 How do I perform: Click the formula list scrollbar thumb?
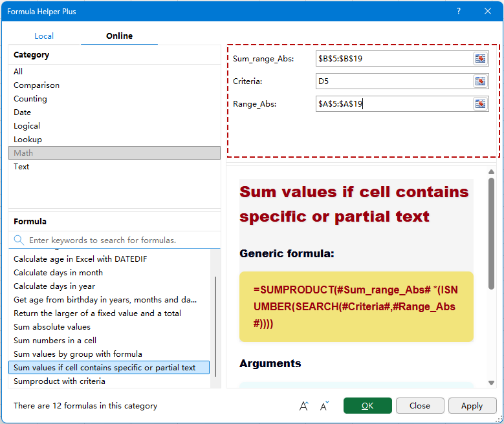click(x=215, y=326)
